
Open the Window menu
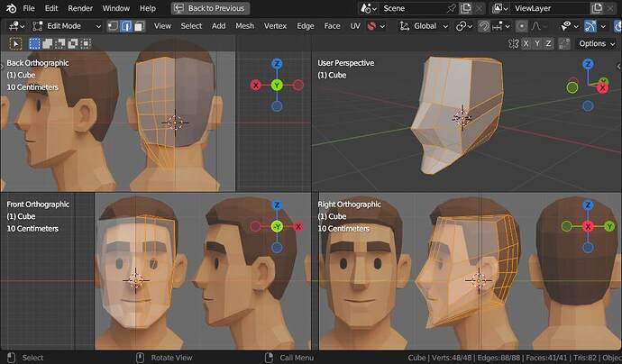(x=115, y=8)
